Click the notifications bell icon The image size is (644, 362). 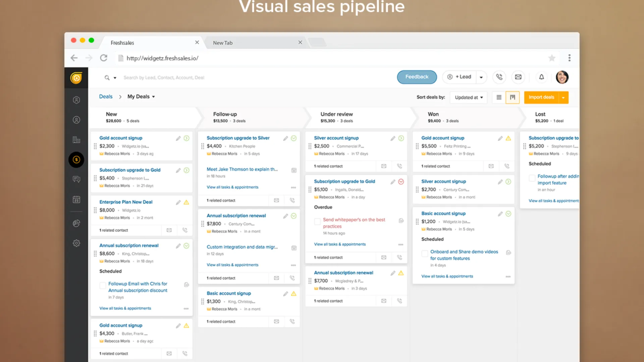541,77
